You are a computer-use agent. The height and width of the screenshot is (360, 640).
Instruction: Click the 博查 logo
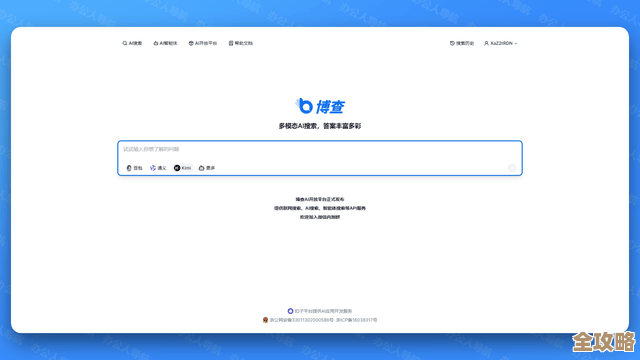click(x=320, y=106)
